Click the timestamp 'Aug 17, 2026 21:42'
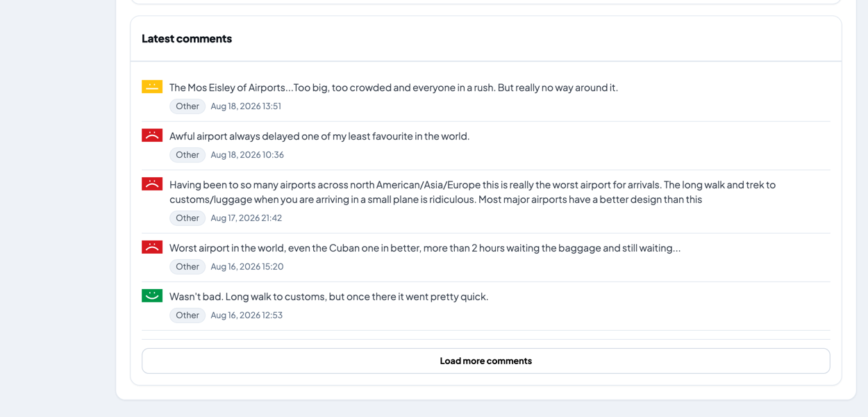 coord(247,218)
